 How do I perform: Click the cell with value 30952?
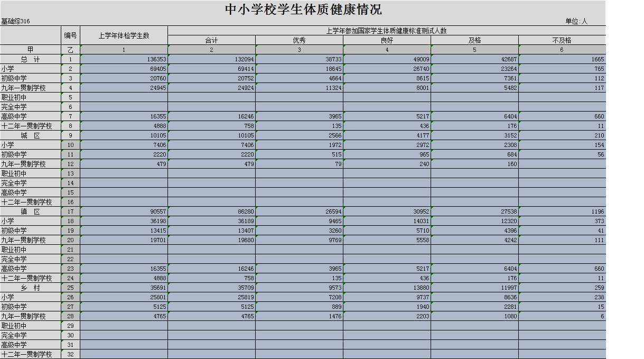pos(387,211)
